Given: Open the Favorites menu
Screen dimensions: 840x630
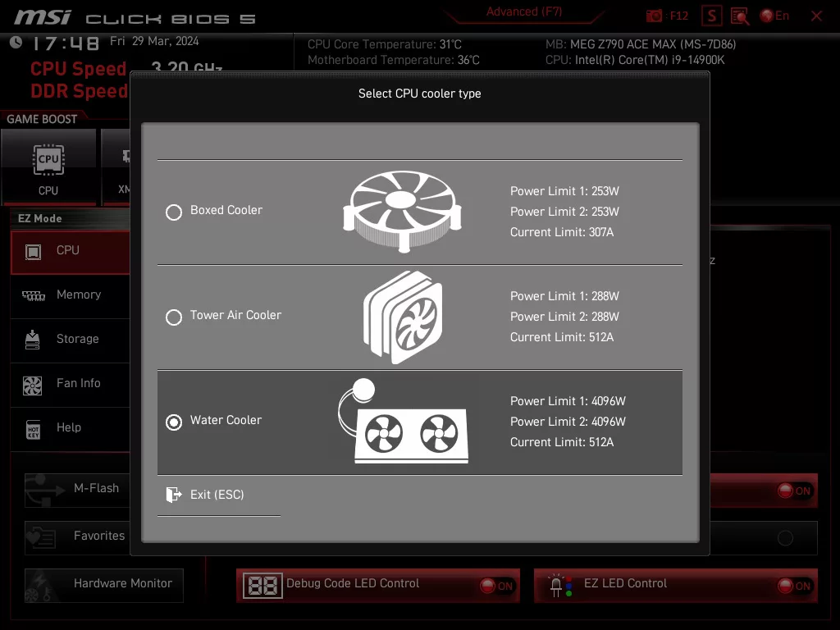Looking at the screenshot, I should (77, 536).
